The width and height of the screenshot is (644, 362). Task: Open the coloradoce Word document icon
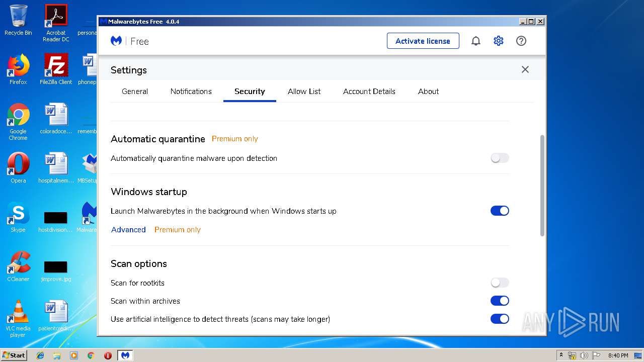pyautogui.click(x=56, y=119)
